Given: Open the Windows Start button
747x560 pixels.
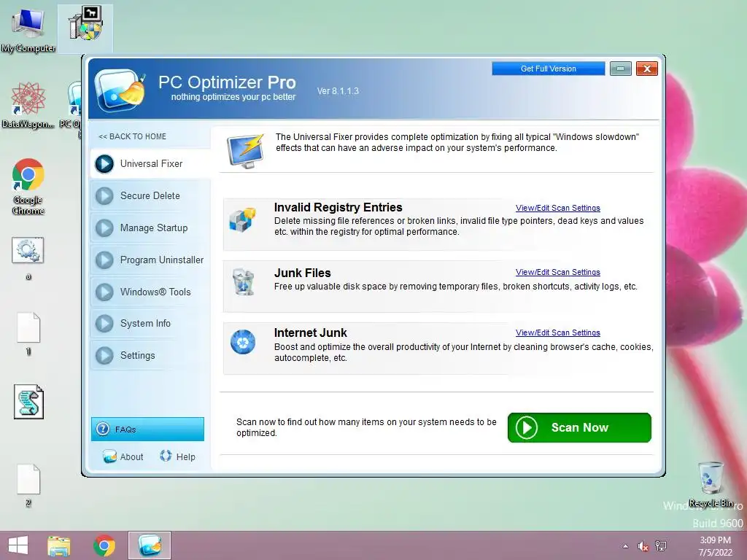Looking at the screenshot, I should 18,545.
